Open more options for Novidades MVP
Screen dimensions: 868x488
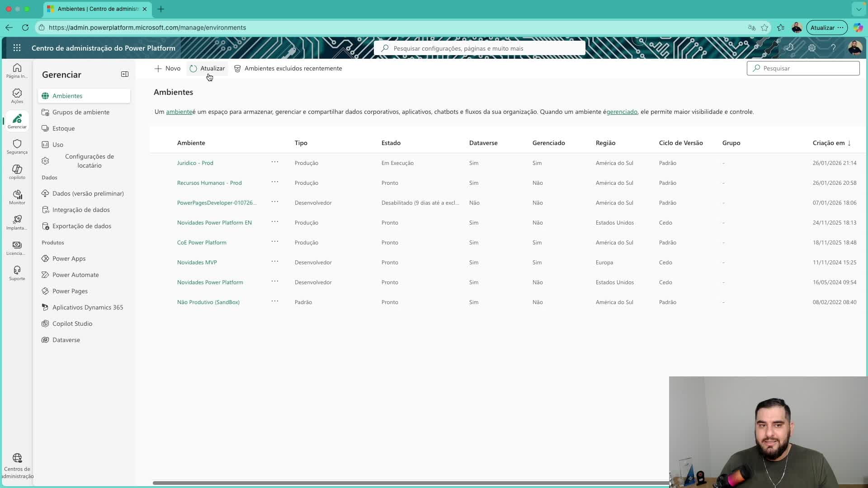[x=275, y=262]
